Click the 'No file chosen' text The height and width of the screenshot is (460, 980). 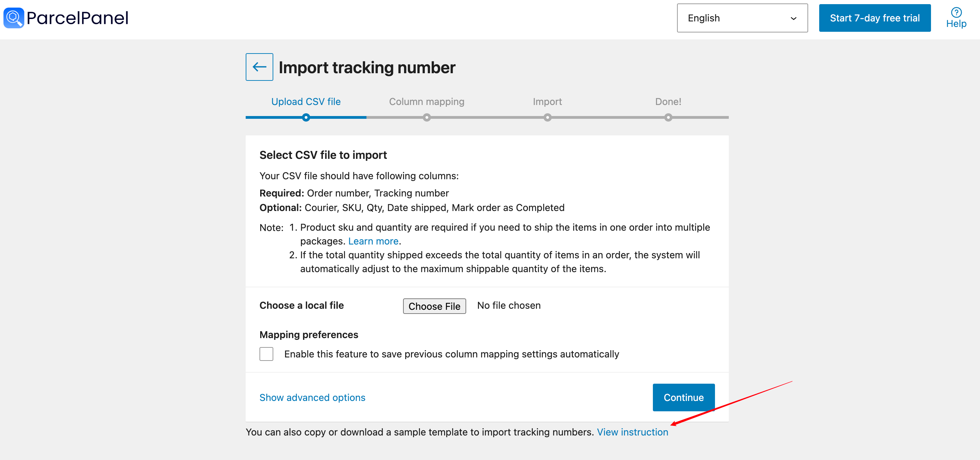[509, 305]
